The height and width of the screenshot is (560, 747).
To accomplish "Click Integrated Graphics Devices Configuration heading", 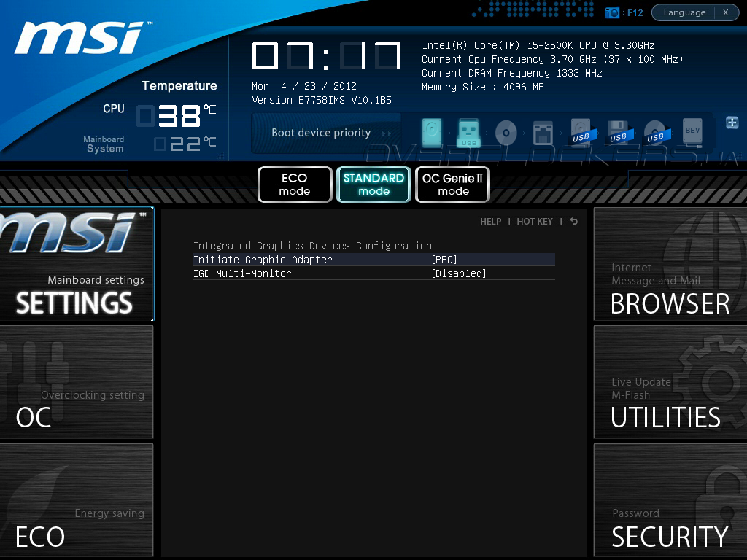I will (312, 246).
